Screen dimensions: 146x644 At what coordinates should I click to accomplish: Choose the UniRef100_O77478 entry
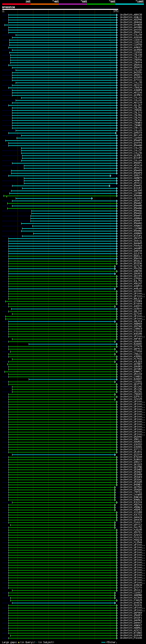click(x=131, y=346)
